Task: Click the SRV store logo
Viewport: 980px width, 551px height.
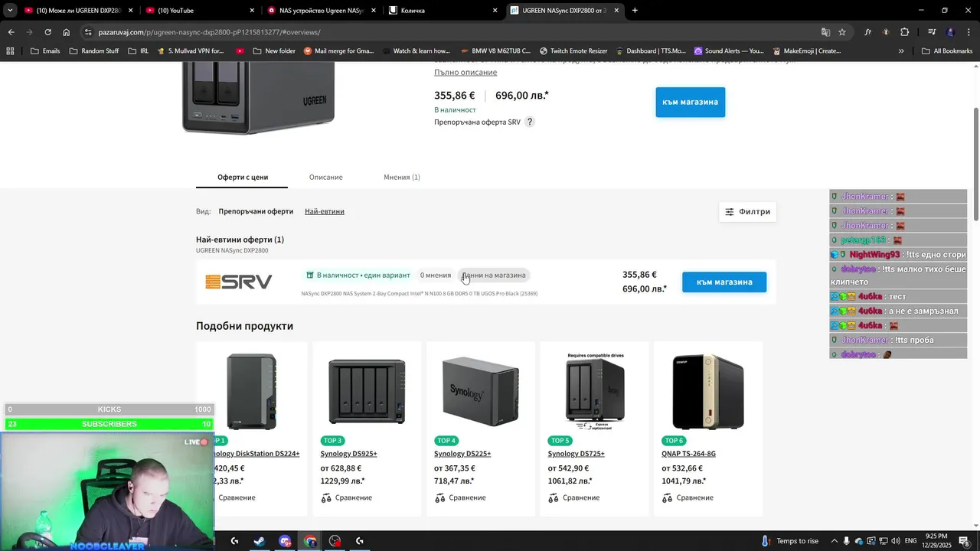Action: (x=239, y=282)
